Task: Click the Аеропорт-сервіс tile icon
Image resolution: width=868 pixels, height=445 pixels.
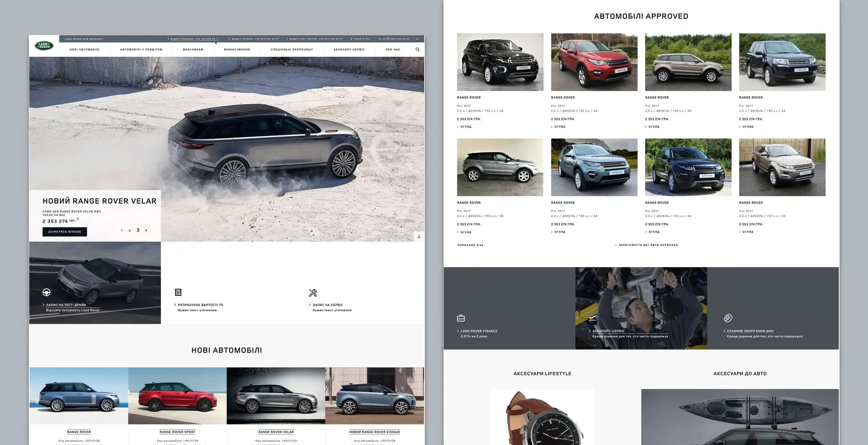Action: 592,318
